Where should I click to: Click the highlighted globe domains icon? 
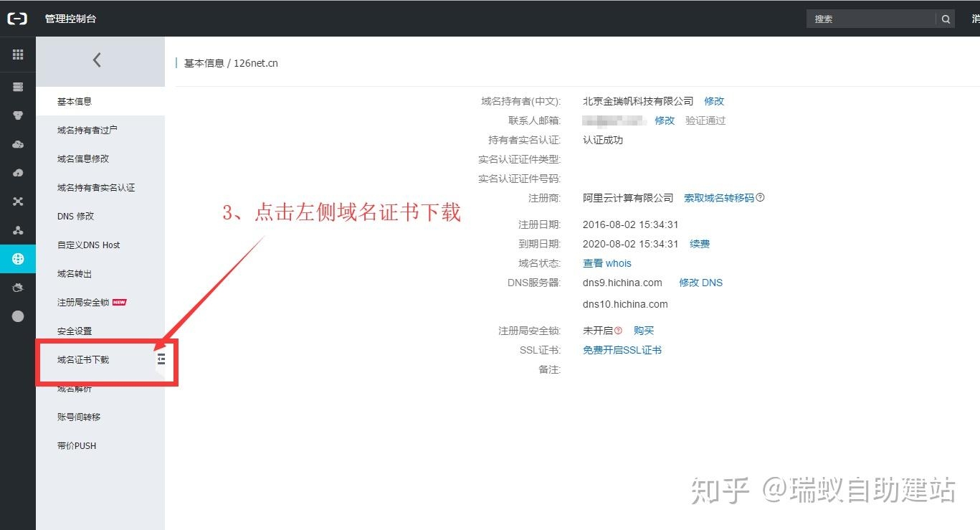point(18,258)
